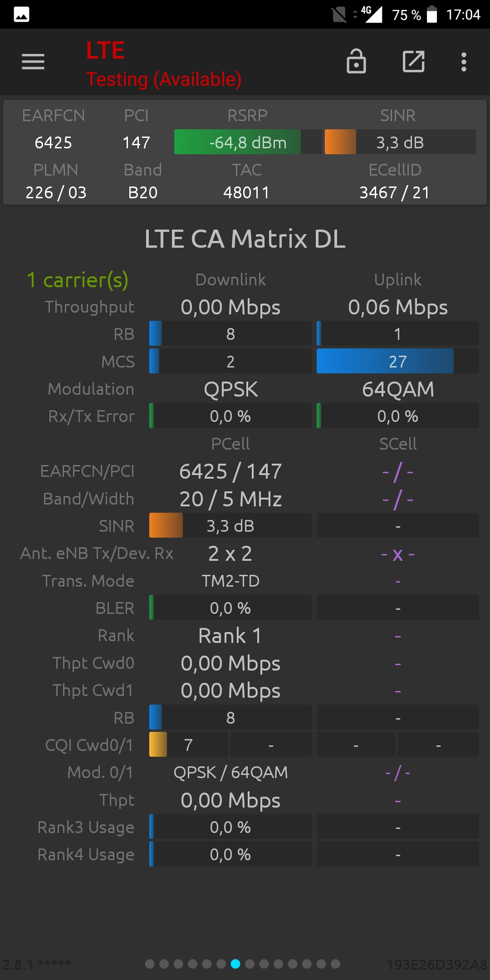Open the three-dot overflow menu
The image size is (490, 980).
point(464,62)
